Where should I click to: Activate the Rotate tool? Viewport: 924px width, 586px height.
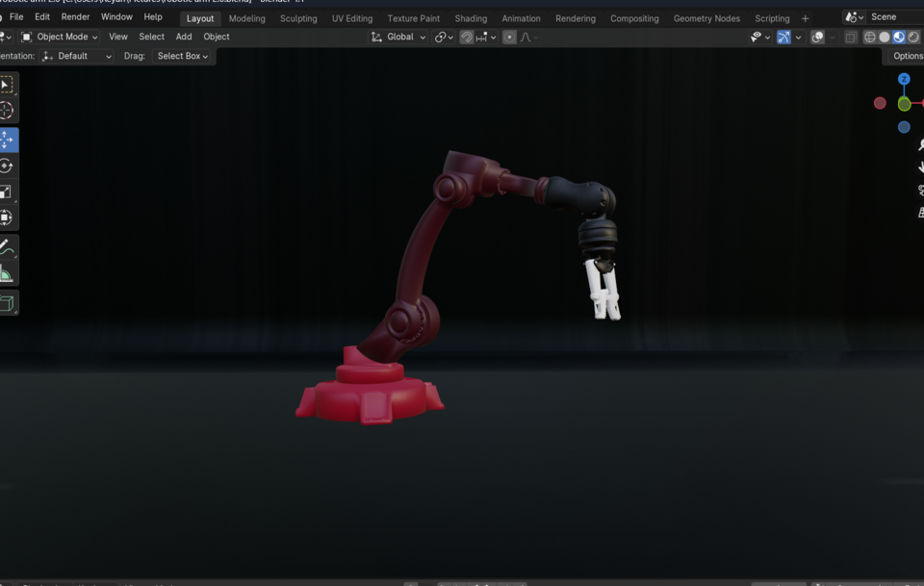pos(8,166)
